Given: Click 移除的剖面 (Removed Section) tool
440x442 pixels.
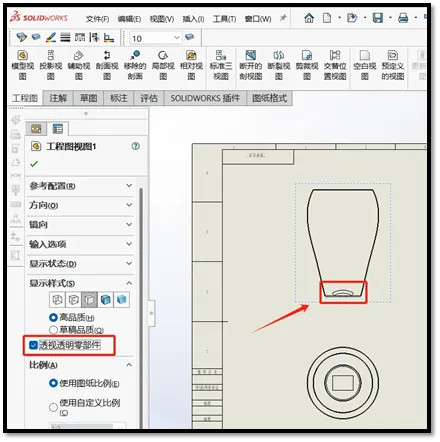Looking at the screenshot, I should (135, 65).
